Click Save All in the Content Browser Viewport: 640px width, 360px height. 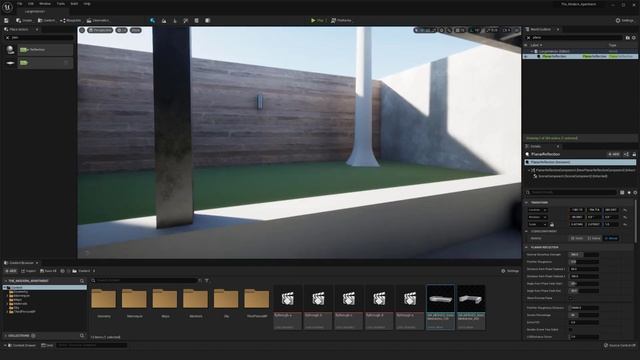48,271
